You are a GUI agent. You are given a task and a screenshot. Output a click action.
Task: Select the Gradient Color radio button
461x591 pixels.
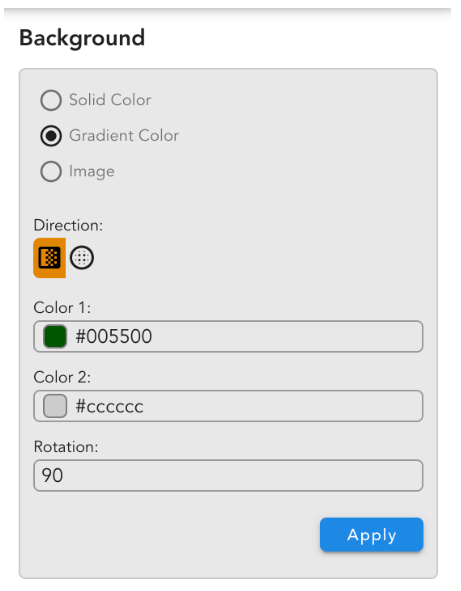(x=51, y=136)
